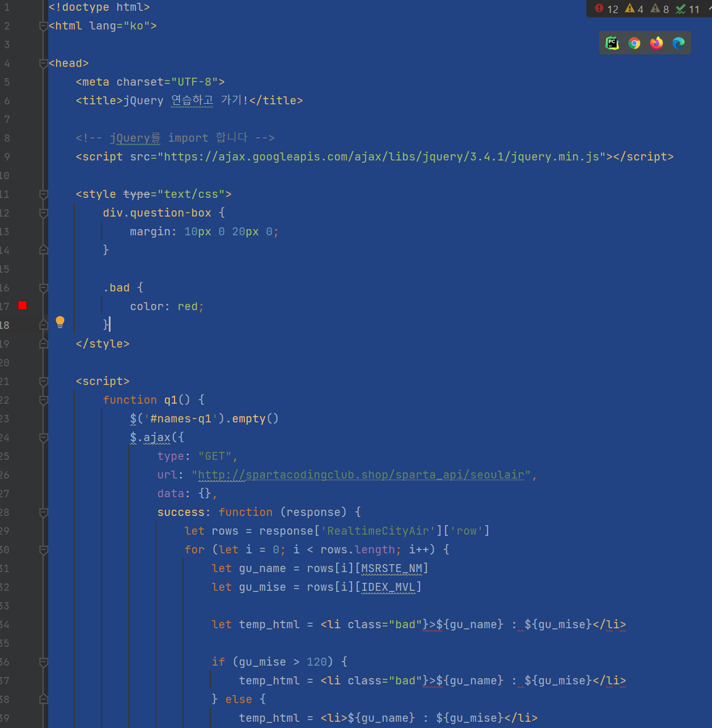Collapse the $.ajax({ call fold
The width and height of the screenshot is (712, 728).
(x=44, y=438)
